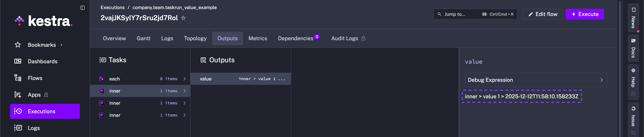
Task: Click the Docs panel icon
Action: tap(633, 41)
